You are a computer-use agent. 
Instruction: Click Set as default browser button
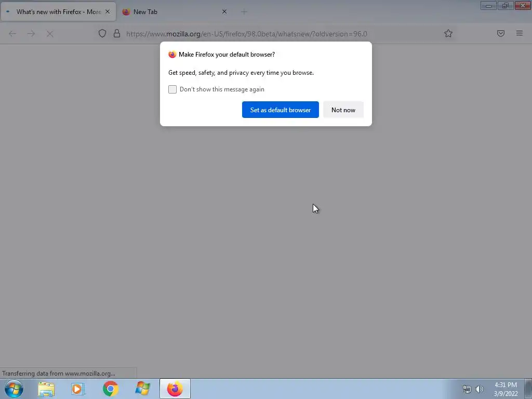(x=280, y=110)
